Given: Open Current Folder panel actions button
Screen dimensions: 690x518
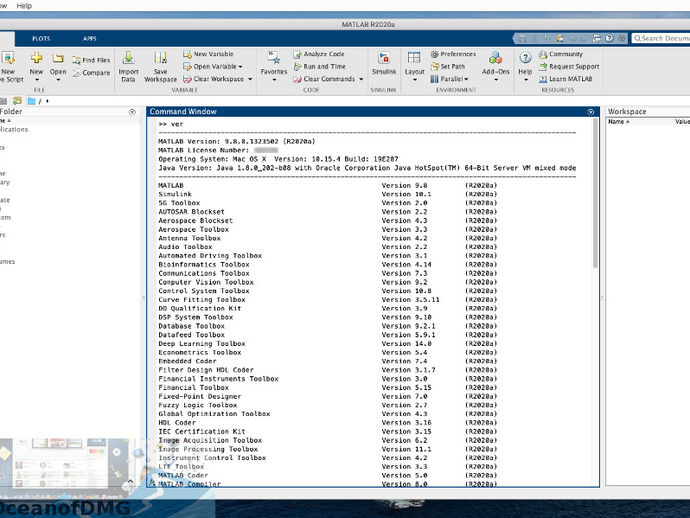Looking at the screenshot, I should pyautogui.click(x=132, y=112).
